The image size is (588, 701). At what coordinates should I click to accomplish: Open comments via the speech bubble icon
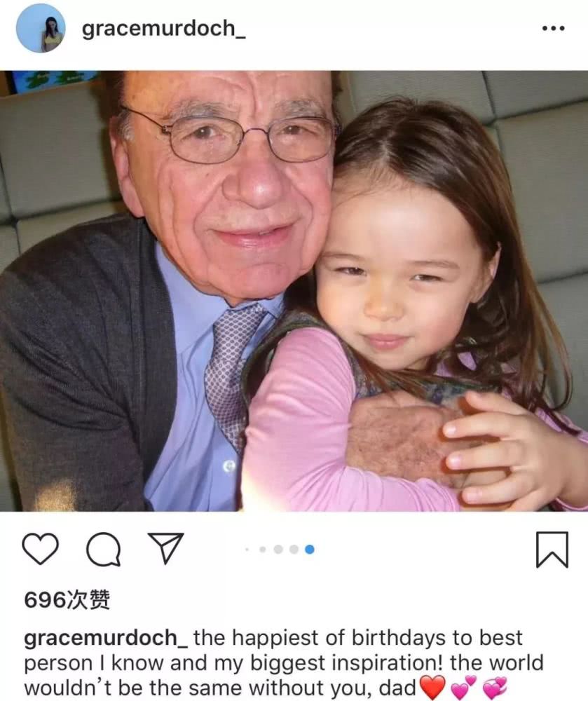point(103,550)
